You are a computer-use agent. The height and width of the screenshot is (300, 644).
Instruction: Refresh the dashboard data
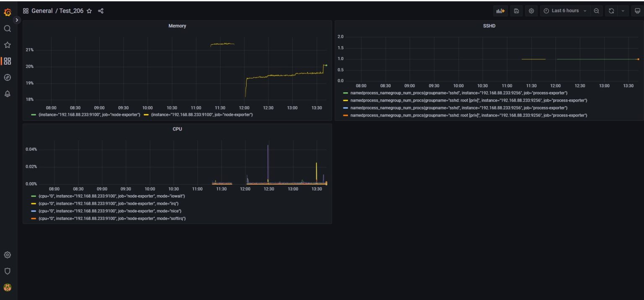coord(611,10)
